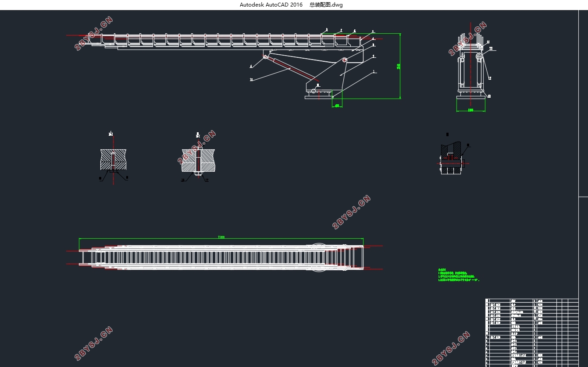Select part balloon number 12 on end view
The height and width of the screenshot is (367, 588).
[x=489, y=78]
